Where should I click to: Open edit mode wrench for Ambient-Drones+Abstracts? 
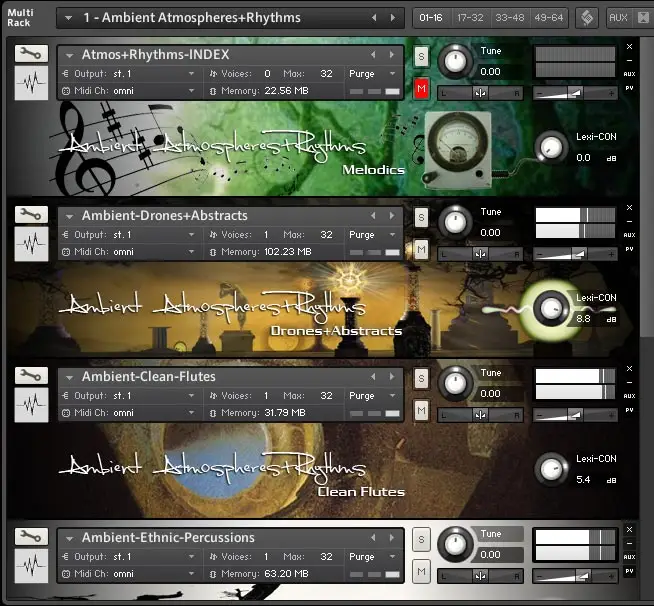(31, 214)
